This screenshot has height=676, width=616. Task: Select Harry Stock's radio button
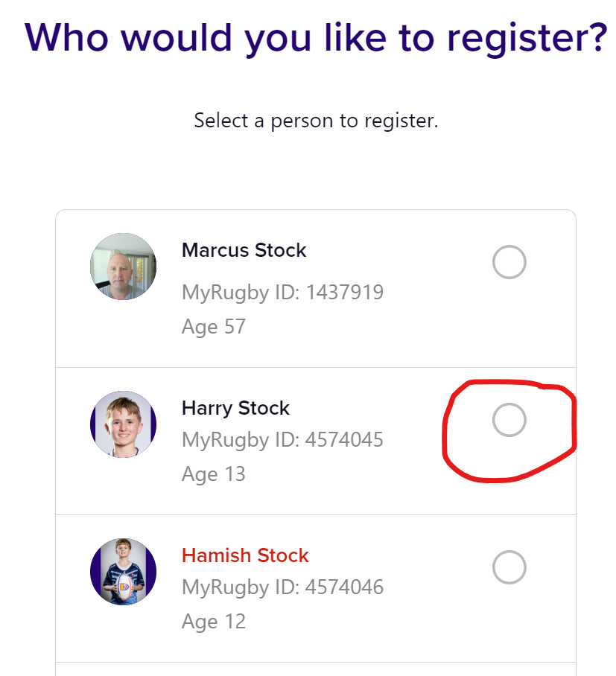pyautogui.click(x=509, y=420)
